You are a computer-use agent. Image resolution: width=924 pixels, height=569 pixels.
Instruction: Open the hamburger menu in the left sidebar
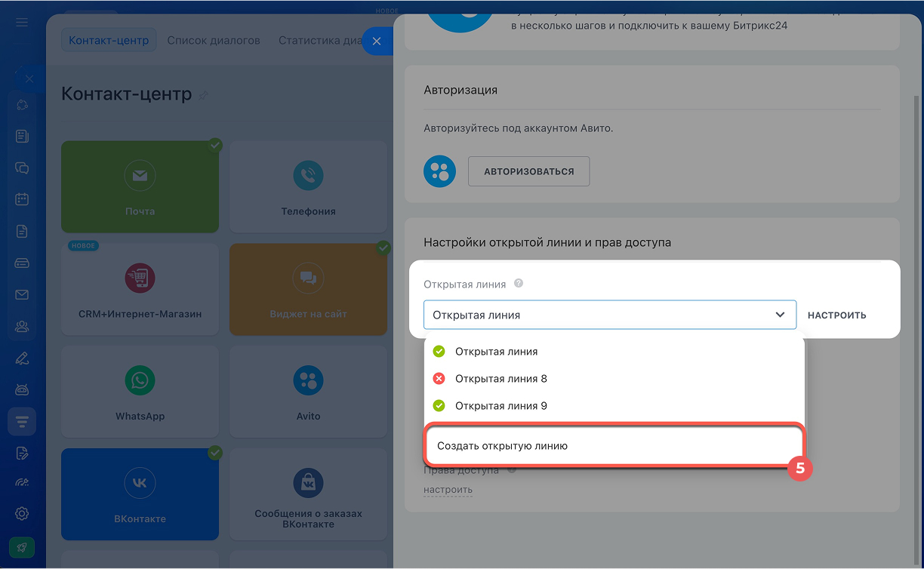(22, 23)
